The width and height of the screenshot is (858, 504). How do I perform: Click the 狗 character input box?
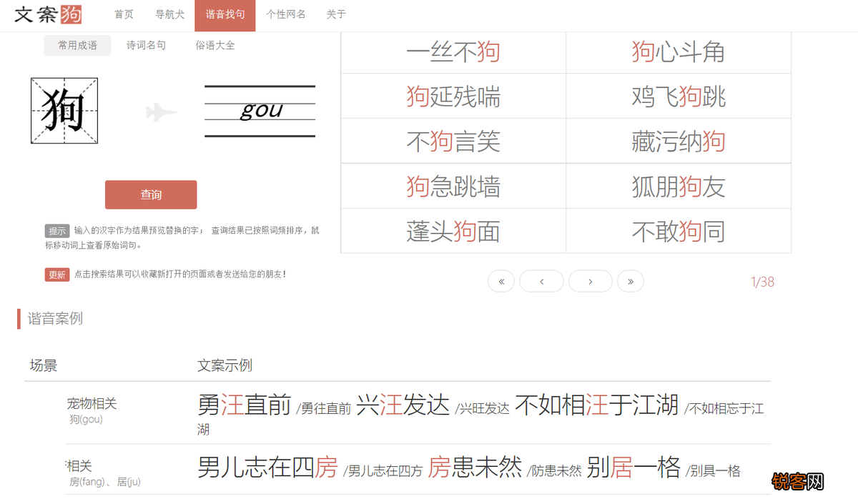64,111
